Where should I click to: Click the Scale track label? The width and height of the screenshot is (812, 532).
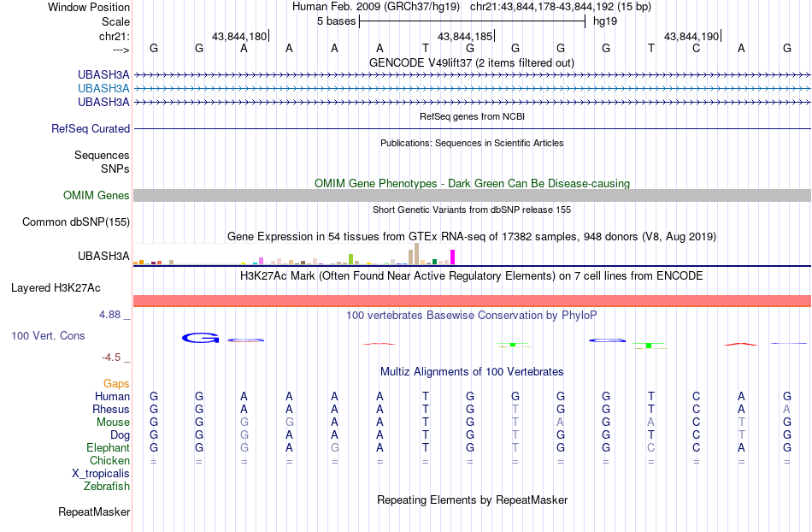click(115, 21)
